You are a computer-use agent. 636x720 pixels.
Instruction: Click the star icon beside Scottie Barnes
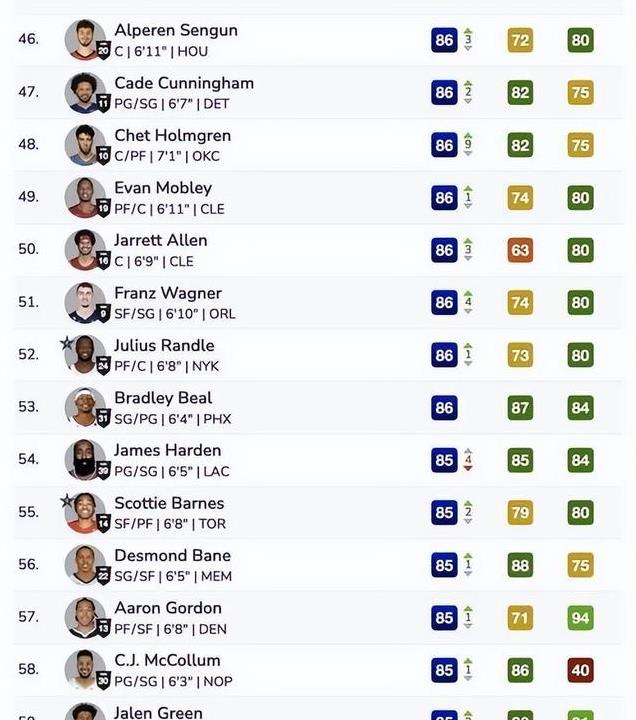pyautogui.click(x=67, y=501)
